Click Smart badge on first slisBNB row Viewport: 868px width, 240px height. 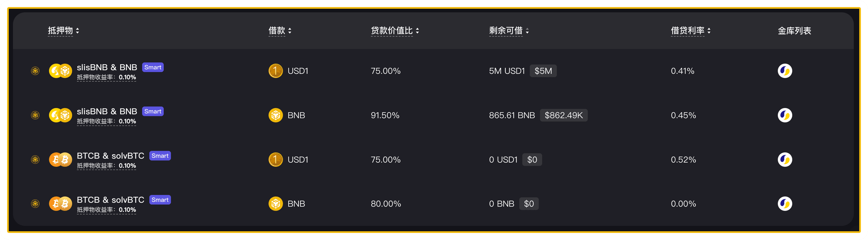153,67
